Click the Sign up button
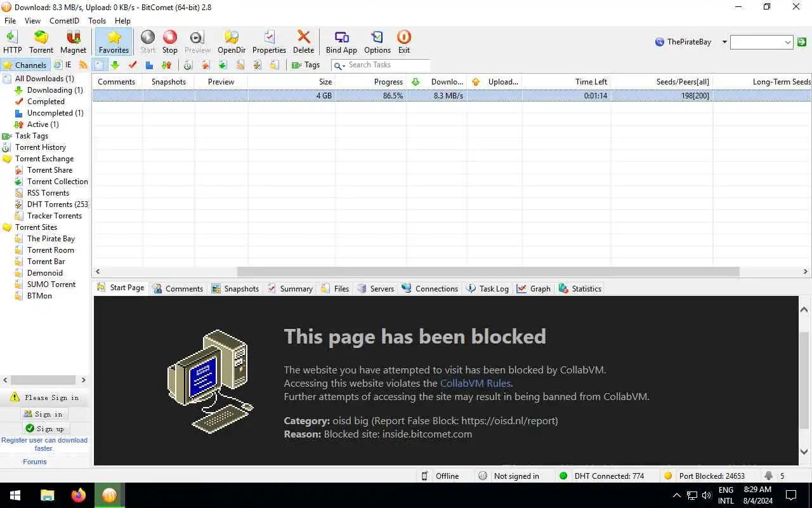 click(44, 429)
